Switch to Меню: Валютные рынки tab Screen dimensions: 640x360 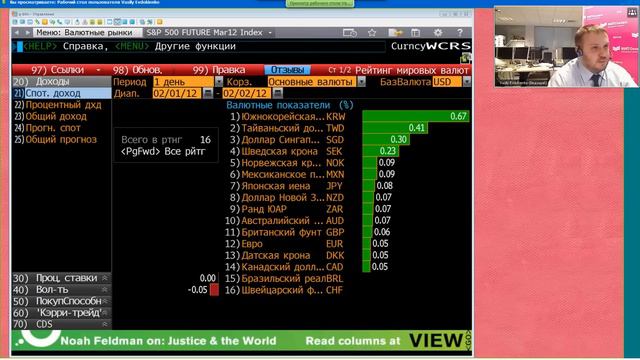[87, 32]
